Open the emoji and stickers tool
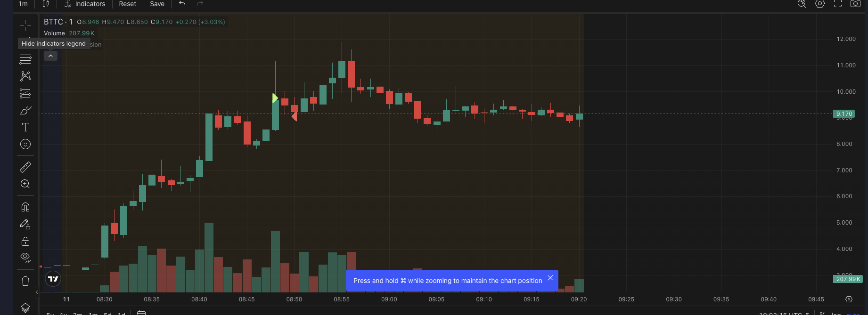 click(25, 144)
